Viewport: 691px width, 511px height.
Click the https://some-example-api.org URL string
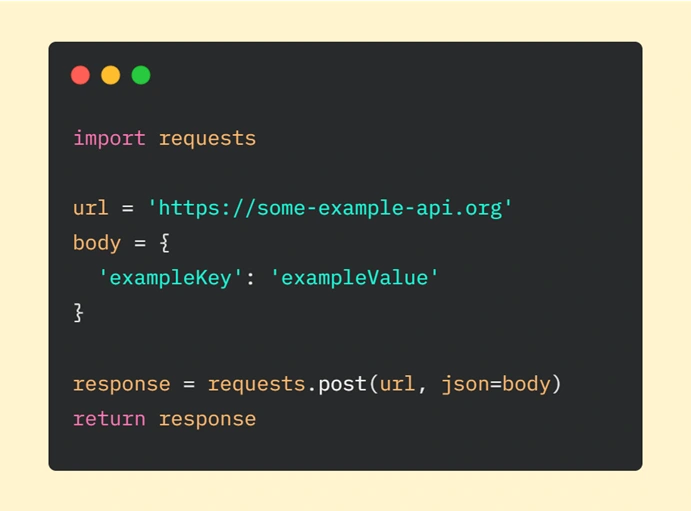(x=330, y=208)
